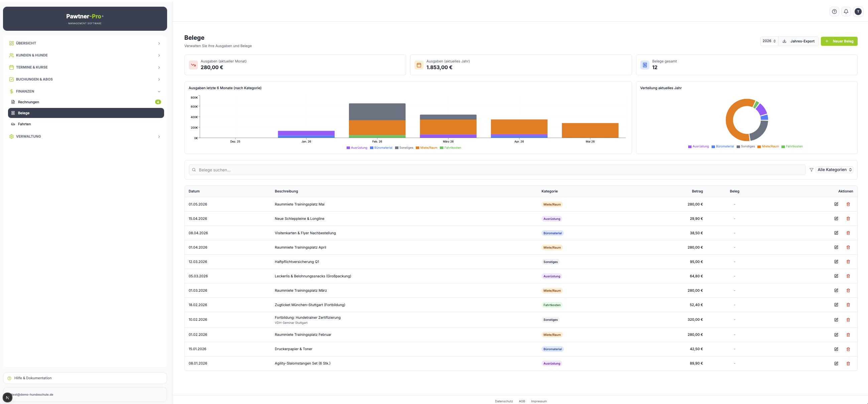Edit the Zugticket München–Stuttgart entry
The width and height of the screenshot is (868, 404).
click(836, 305)
